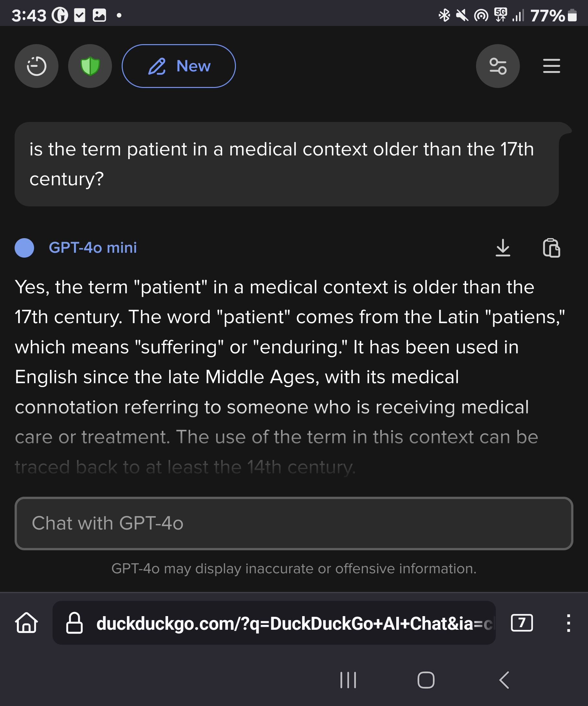Open the recent chats history icon

36,66
